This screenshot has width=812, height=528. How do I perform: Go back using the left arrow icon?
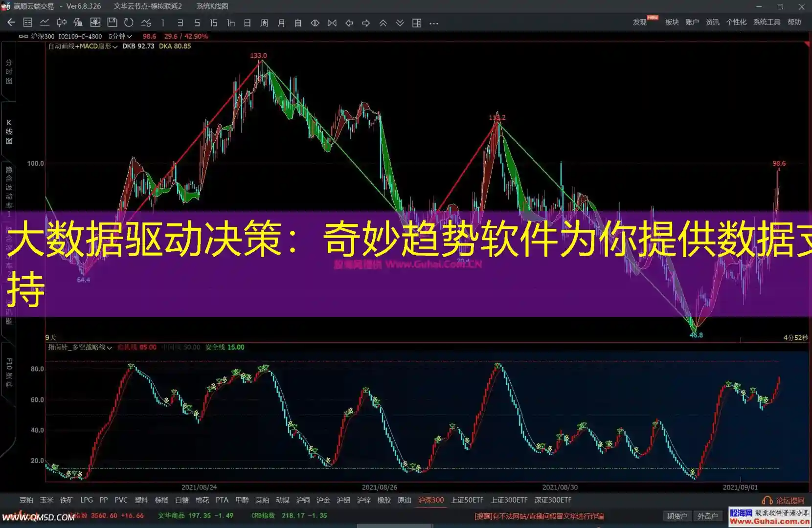point(11,22)
